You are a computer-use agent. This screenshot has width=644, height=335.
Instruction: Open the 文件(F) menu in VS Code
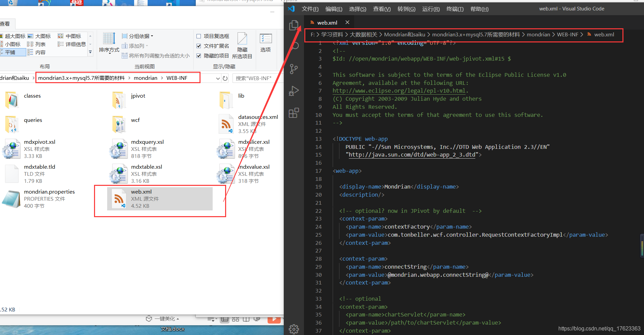tap(310, 9)
